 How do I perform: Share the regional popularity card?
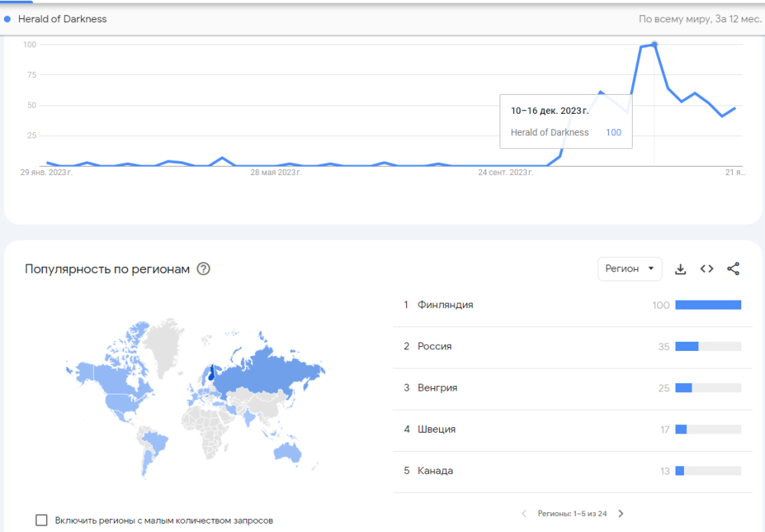733,269
